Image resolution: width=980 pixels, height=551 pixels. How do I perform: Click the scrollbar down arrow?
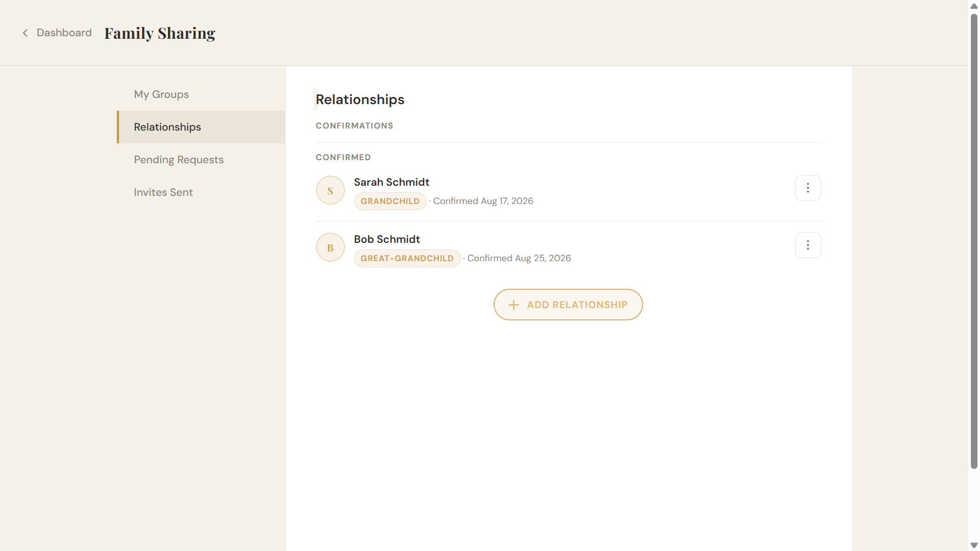[x=974, y=545]
